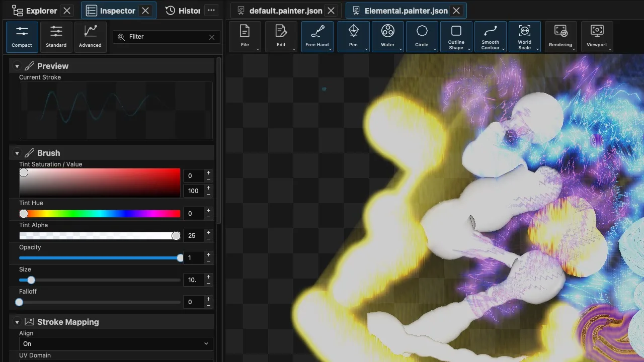Open the File toolbar menu

pyautogui.click(x=245, y=37)
